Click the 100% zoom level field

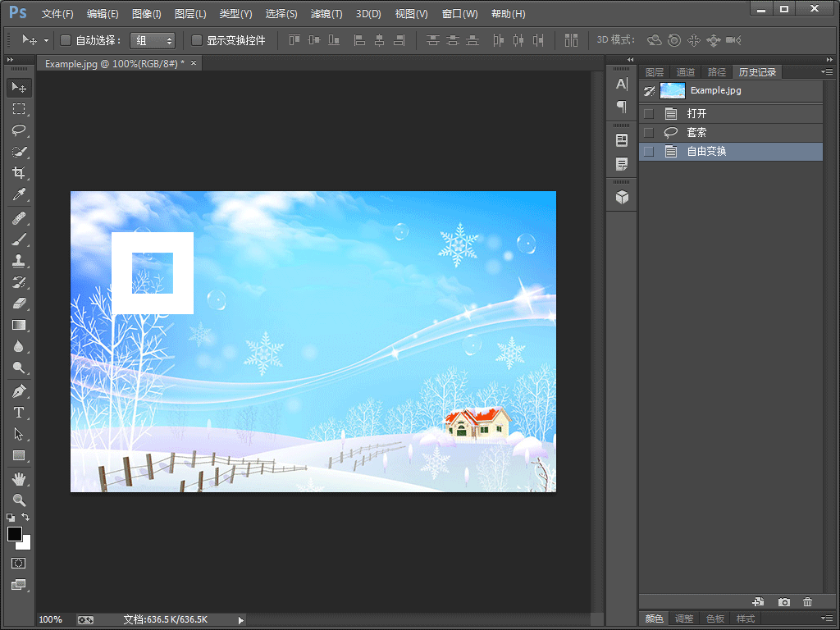[x=51, y=620]
